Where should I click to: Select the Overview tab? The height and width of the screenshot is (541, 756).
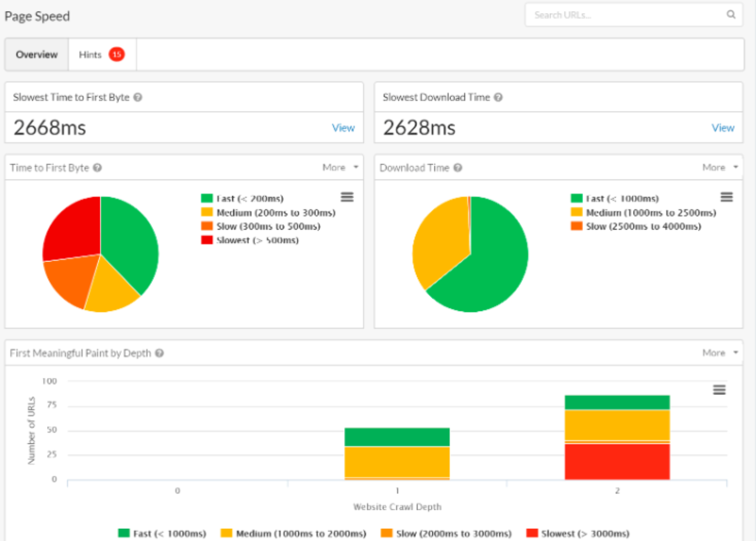pyautogui.click(x=36, y=54)
